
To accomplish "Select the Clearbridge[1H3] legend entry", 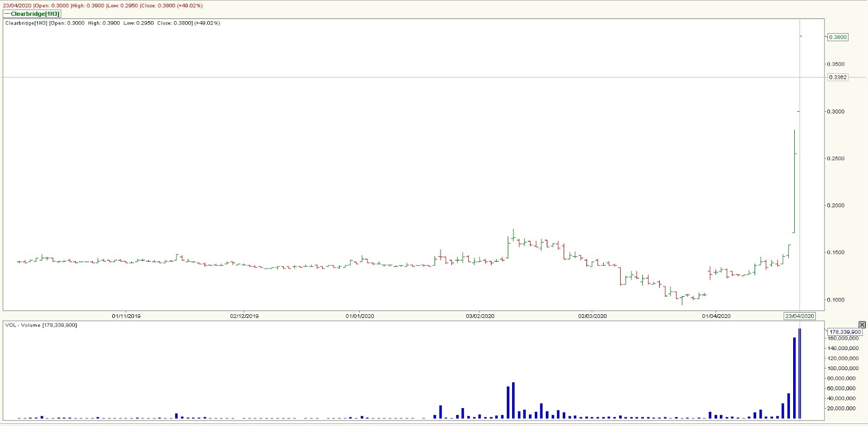I will 32,14.
